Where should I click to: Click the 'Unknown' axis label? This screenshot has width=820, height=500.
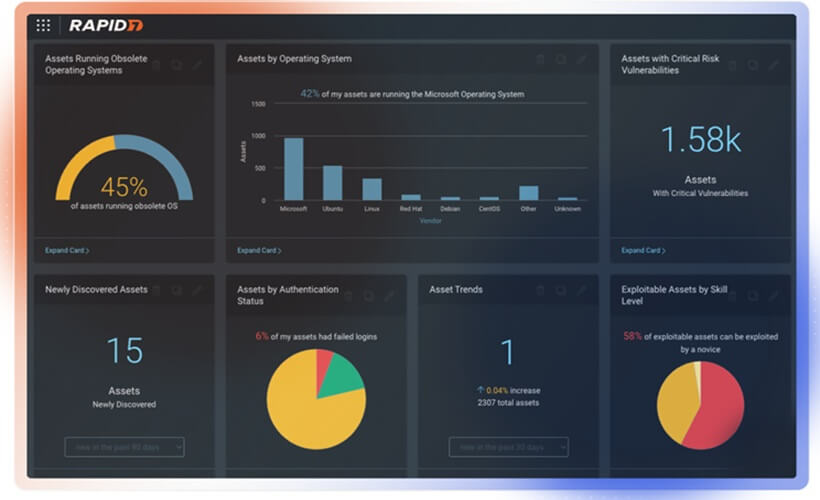(x=567, y=209)
